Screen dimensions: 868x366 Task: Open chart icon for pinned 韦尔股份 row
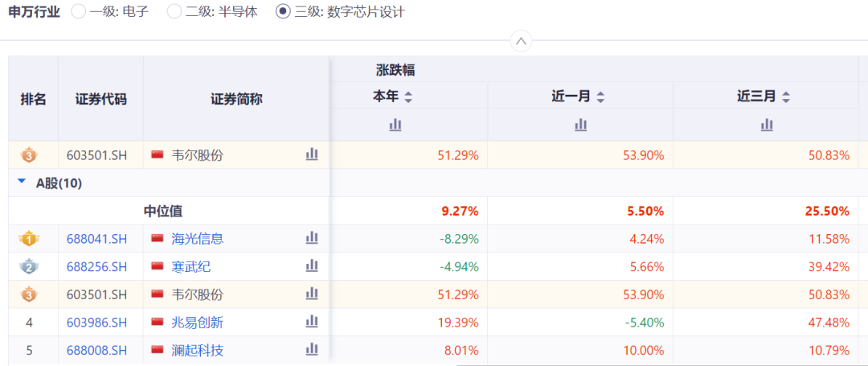[x=312, y=154]
